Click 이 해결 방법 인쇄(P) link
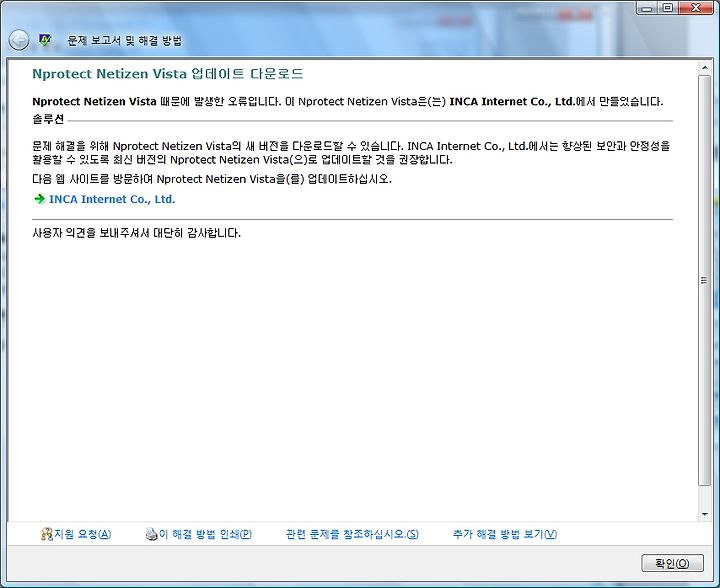The height and width of the screenshot is (588, 720). (205, 534)
